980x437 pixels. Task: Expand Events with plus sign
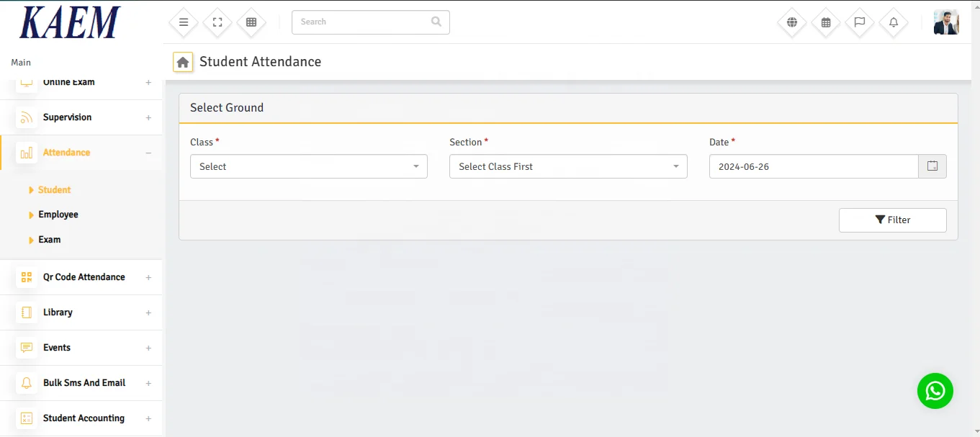point(148,348)
